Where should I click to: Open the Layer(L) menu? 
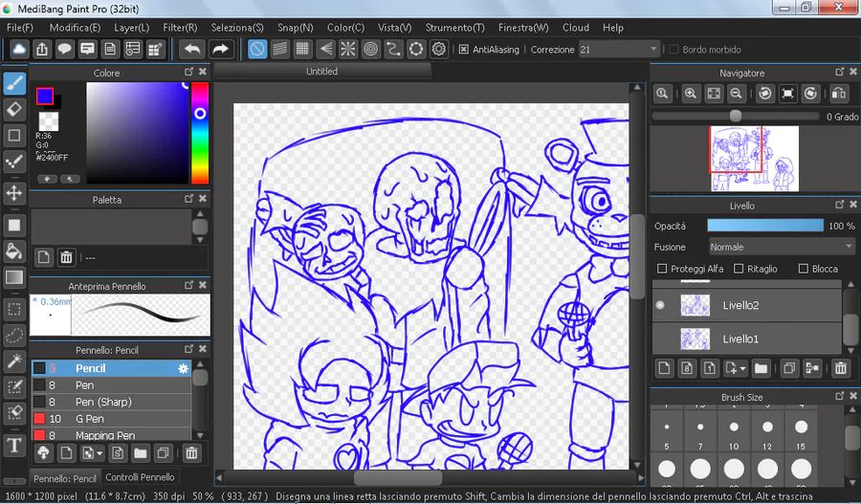131,28
